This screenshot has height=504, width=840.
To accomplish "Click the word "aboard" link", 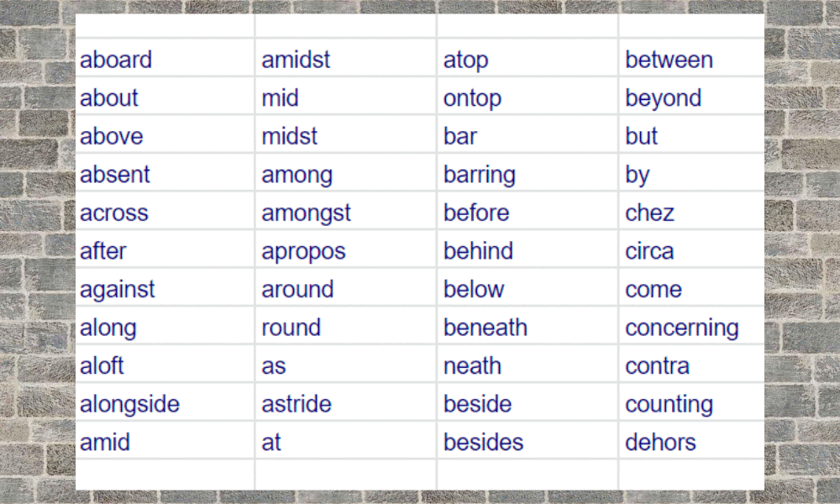I will (x=116, y=60).
